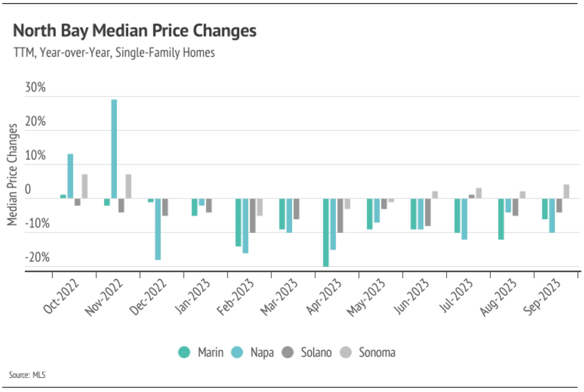Click the Sonoma legend color circle
Viewport: 584px width, 392px height.
click(346, 352)
